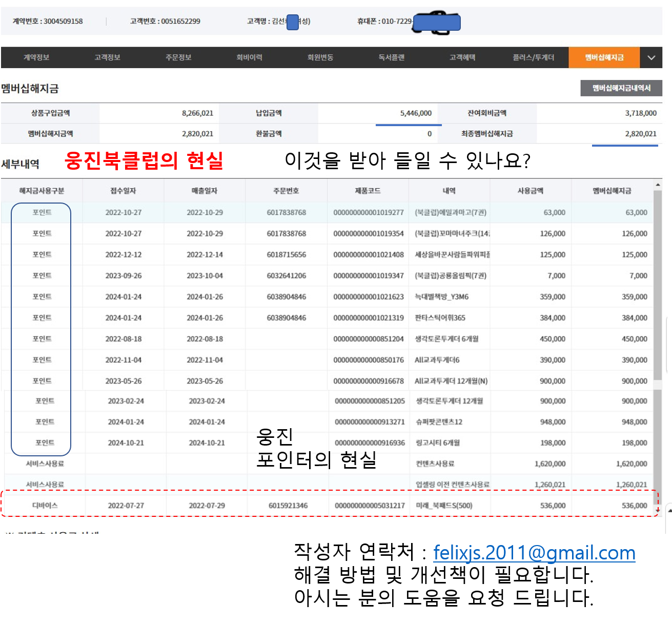Open the 계약정보 tab
This screenshot has width=672, height=624.
36,57
